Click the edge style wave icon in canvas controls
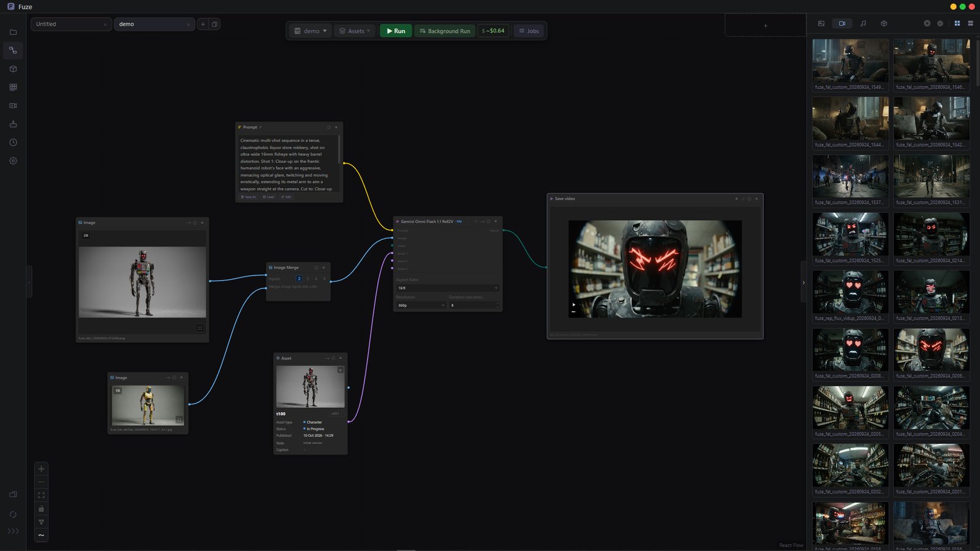The image size is (980, 551). [x=41, y=535]
